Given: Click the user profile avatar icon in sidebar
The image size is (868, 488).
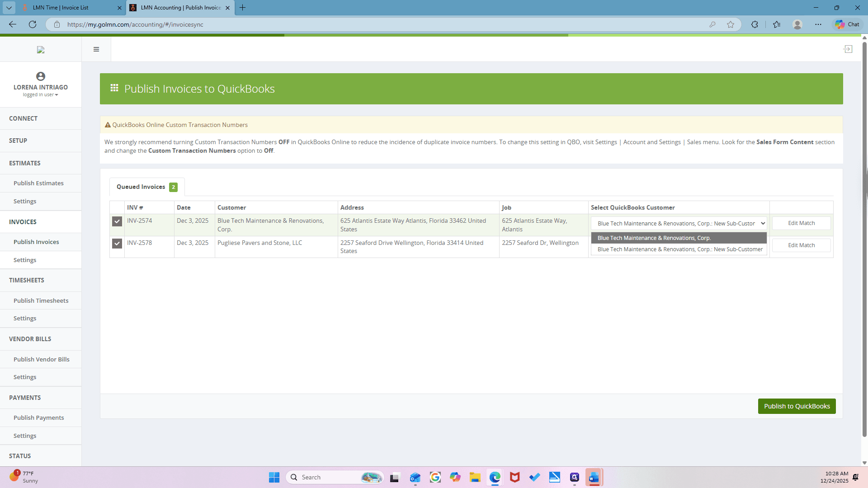Looking at the screenshot, I should [x=41, y=76].
